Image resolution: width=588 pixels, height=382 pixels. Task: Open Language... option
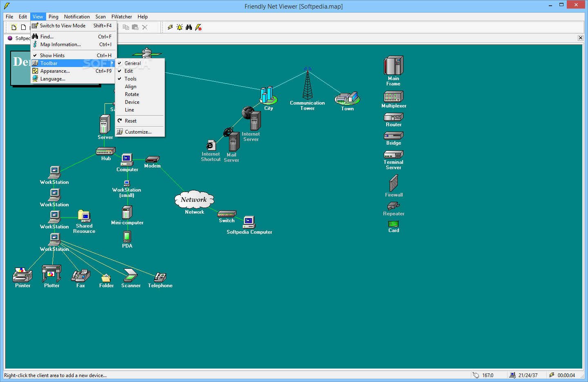click(x=73, y=79)
